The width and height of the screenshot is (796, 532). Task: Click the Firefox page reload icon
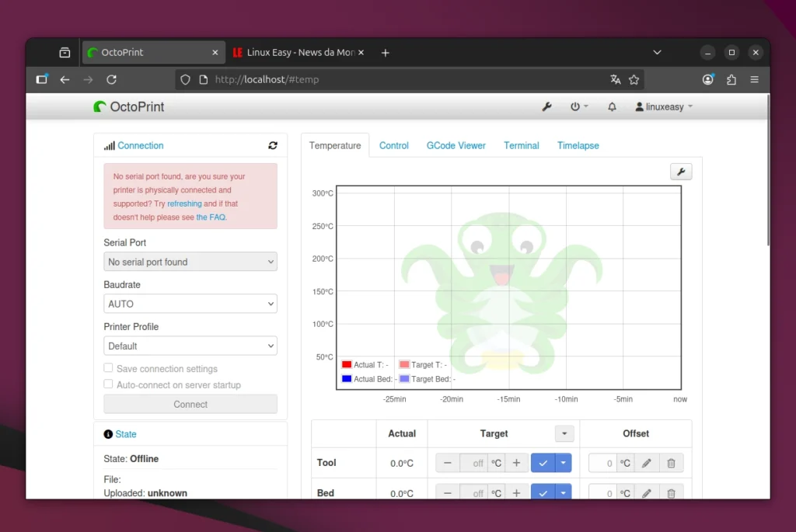[111, 79]
